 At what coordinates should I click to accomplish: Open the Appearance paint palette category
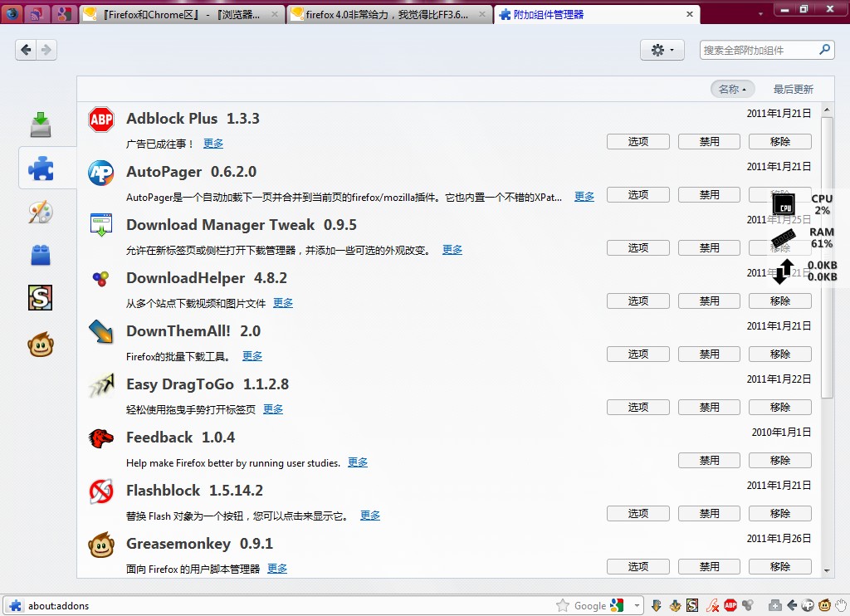(41, 212)
